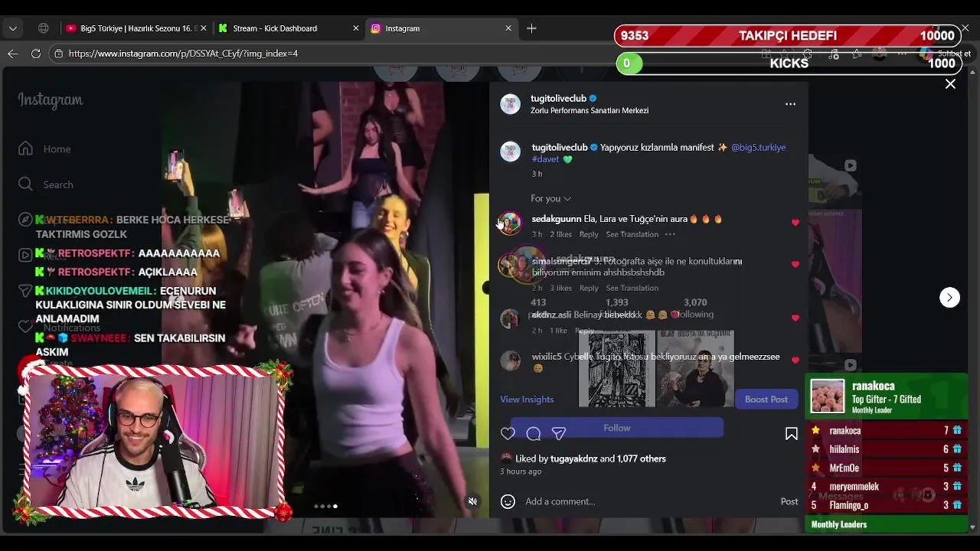This screenshot has width=980, height=551.
Task: Click the comment bubble icon under post
Action: coord(534,434)
